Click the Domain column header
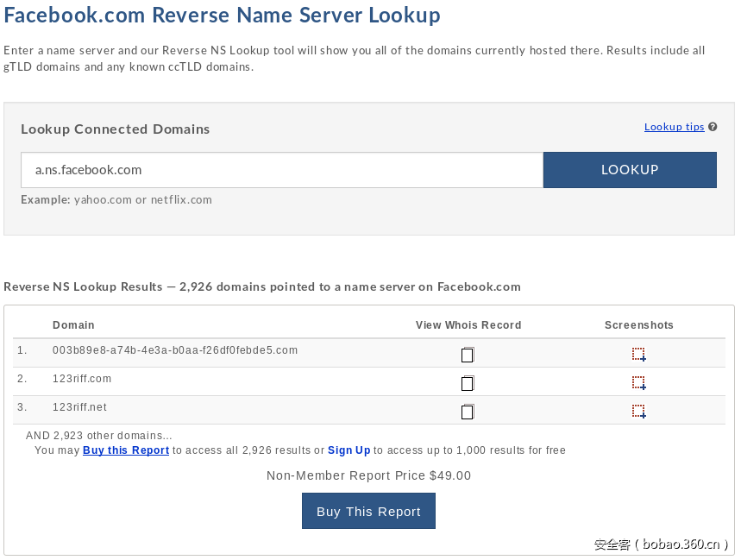Screen dimensions: 741x560 point(73,325)
